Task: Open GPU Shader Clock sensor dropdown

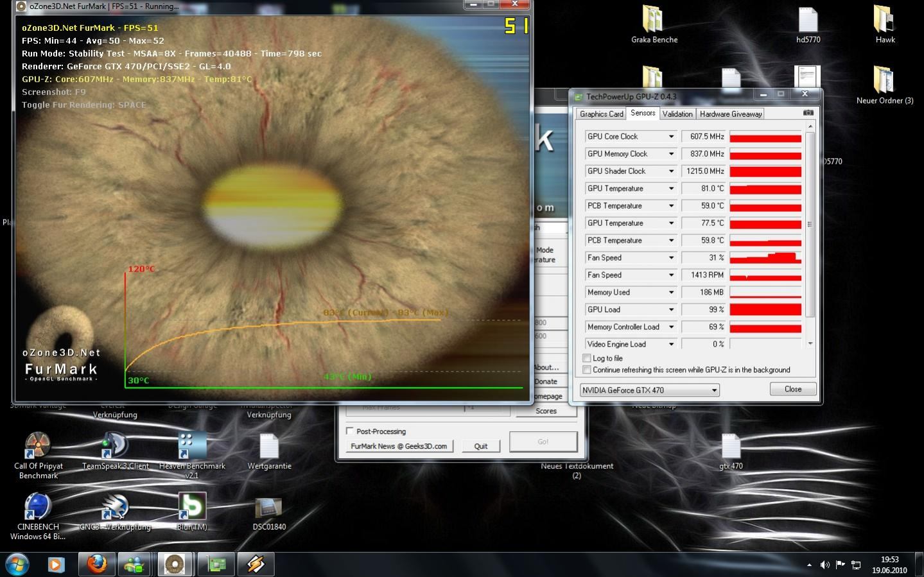Action: coord(671,171)
